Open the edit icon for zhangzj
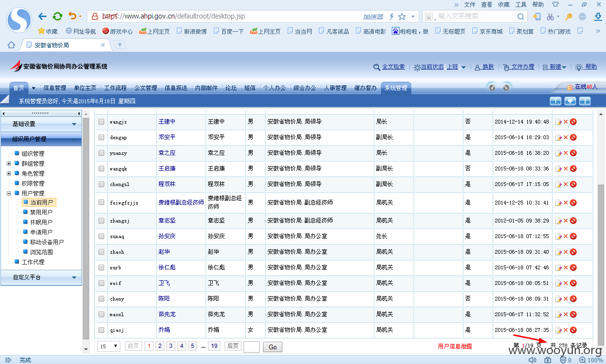 (558, 221)
